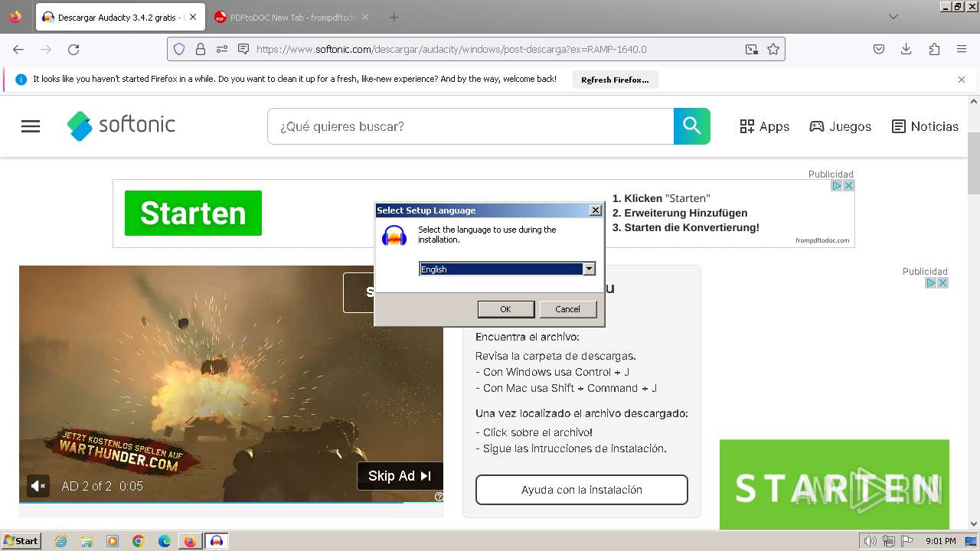Click the video ad progress bar

point(231,503)
